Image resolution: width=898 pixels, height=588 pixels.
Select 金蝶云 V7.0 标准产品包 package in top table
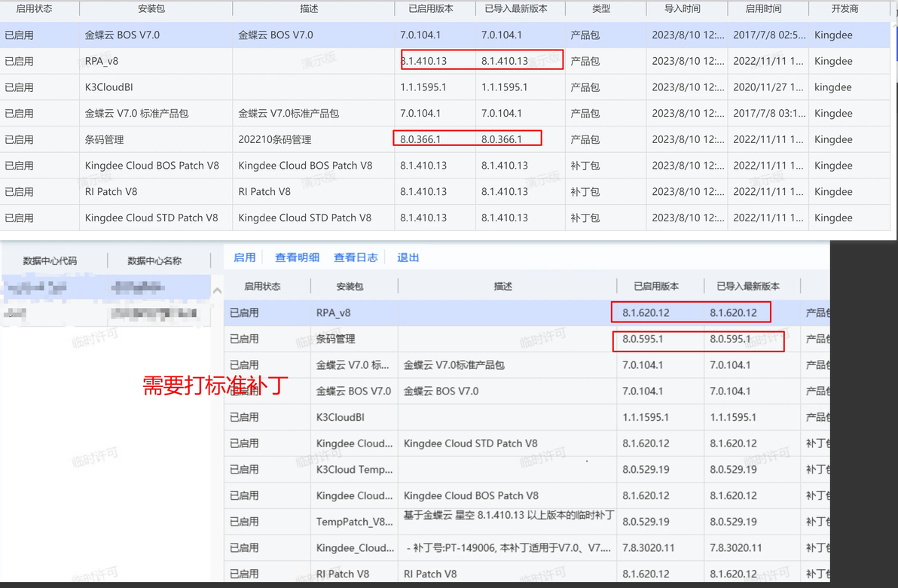[x=136, y=114]
